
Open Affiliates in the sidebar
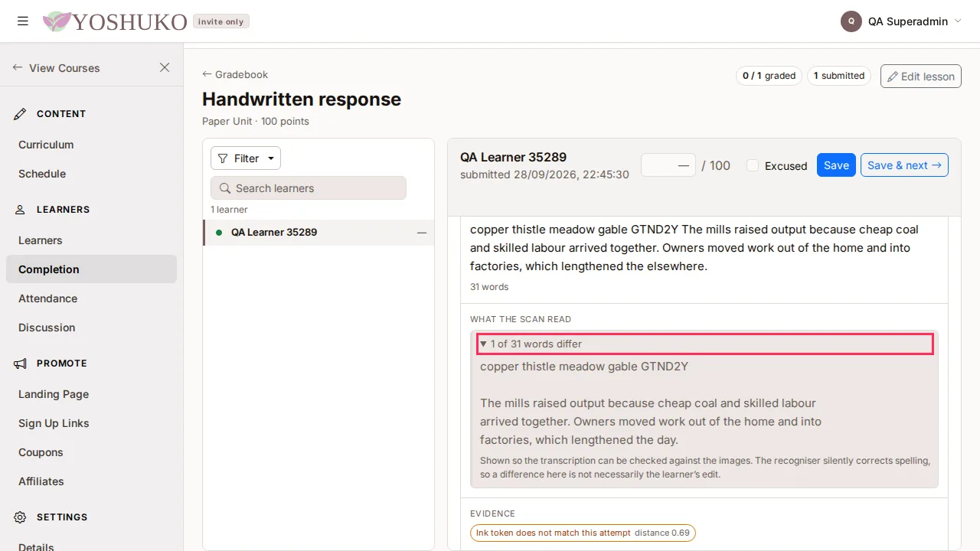[91, 481]
